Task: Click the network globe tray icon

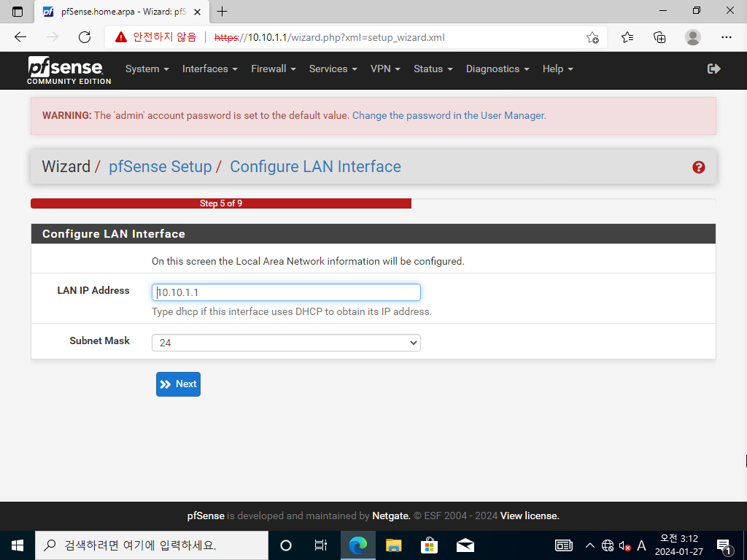Action: coord(608,545)
